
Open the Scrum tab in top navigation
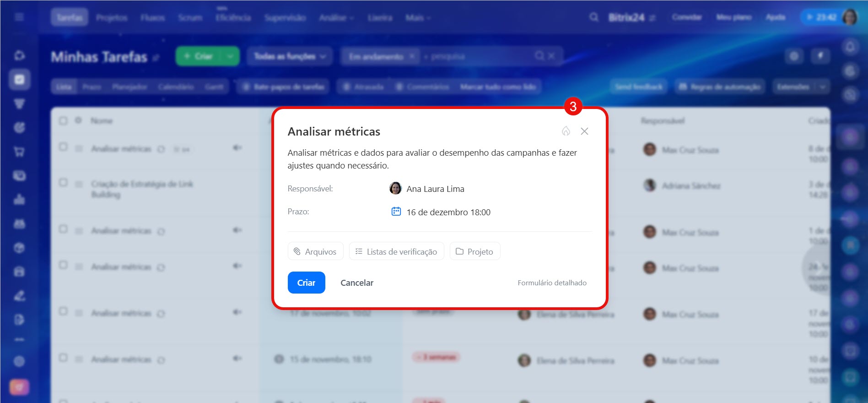point(190,18)
